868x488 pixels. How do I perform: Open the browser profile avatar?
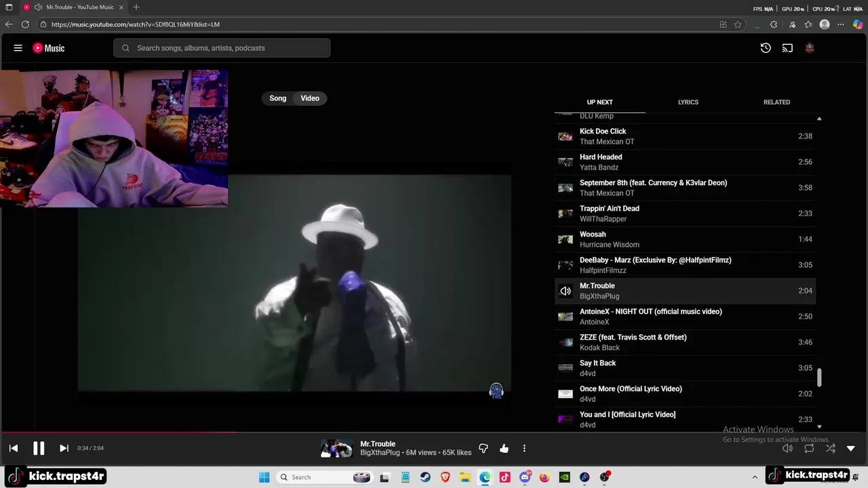pos(825,24)
